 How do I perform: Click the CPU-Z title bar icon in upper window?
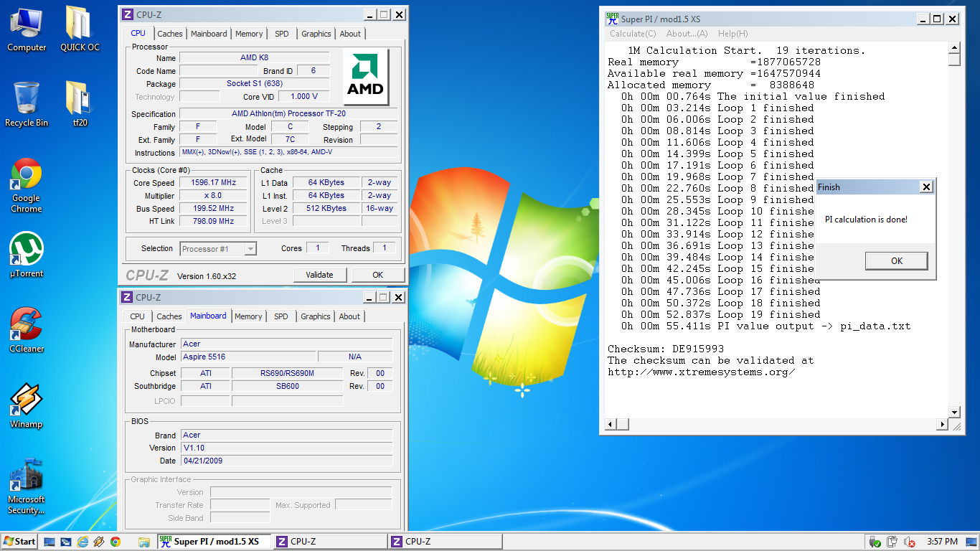pyautogui.click(x=127, y=14)
